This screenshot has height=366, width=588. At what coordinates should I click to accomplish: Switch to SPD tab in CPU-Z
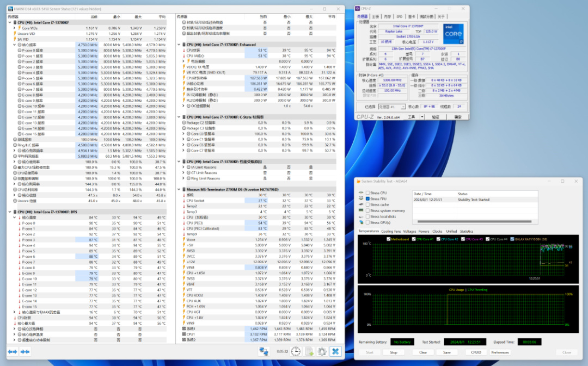point(399,17)
